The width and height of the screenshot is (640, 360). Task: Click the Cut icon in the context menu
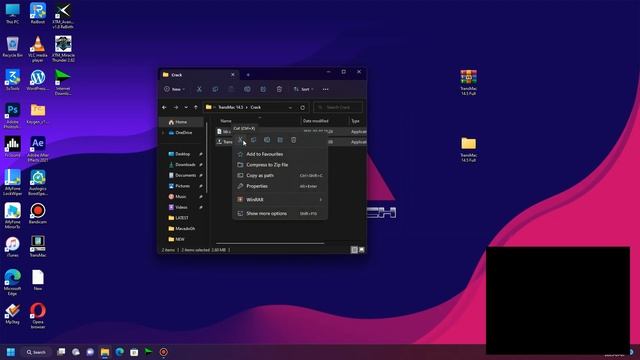[240, 140]
